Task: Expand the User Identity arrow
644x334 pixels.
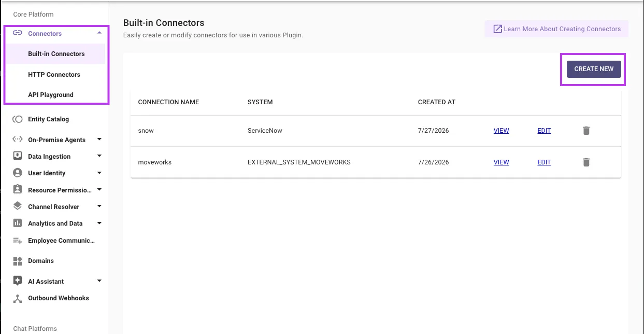Action: pyautogui.click(x=99, y=173)
